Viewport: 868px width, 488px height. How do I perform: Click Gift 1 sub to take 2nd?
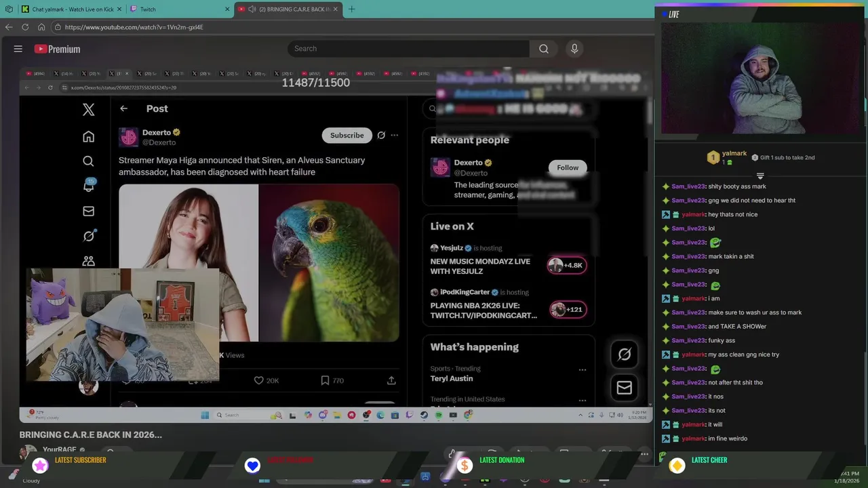787,158
